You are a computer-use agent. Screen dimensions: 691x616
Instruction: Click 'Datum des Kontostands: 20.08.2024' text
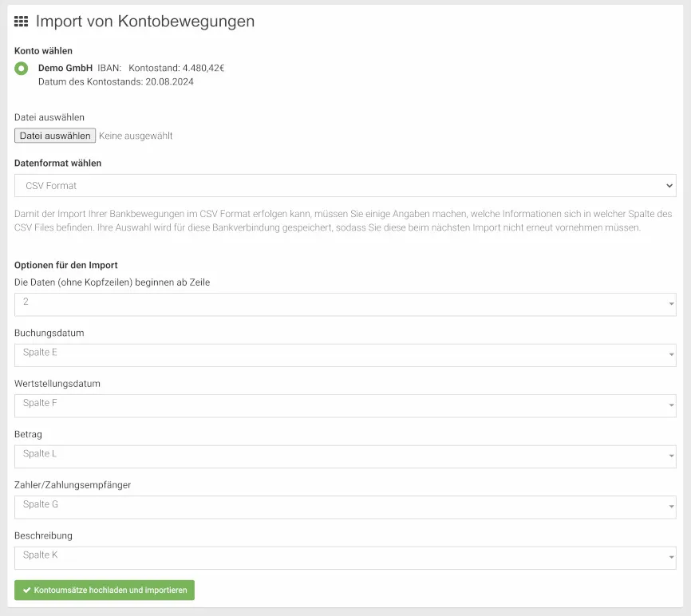116,81
